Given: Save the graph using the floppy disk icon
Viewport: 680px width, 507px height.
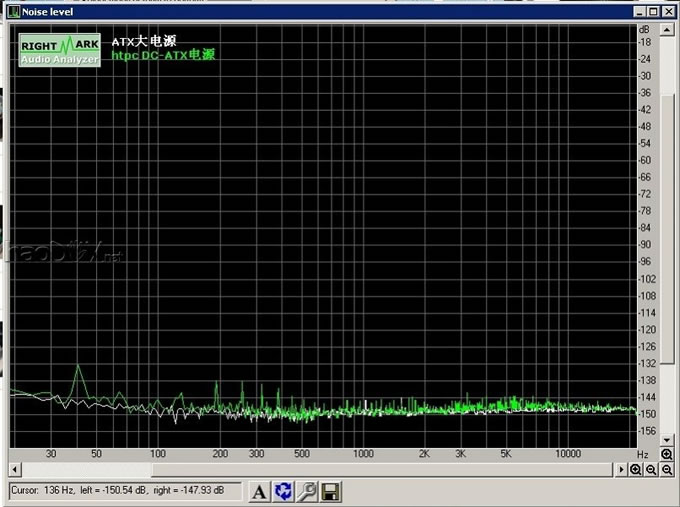Looking at the screenshot, I should (x=331, y=491).
